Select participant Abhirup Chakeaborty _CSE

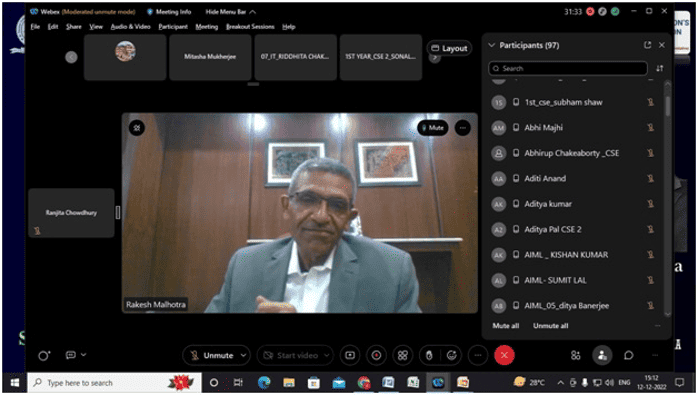coord(573,154)
